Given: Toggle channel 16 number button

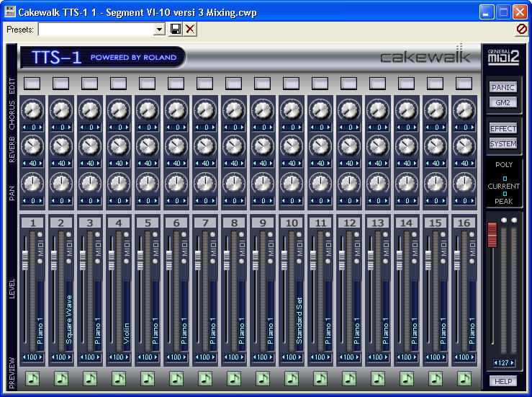Looking at the screenshot, I should pos(464,223).
